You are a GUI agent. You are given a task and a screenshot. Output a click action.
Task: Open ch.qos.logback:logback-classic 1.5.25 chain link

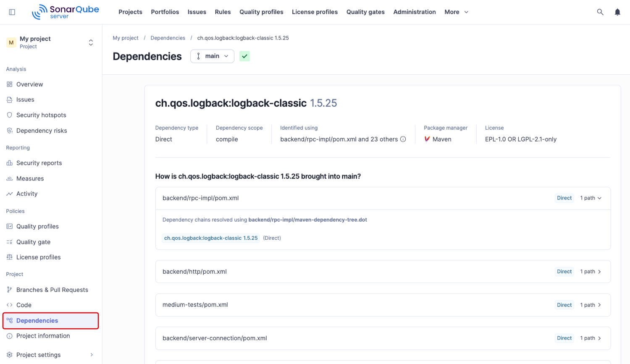(211, 238)
